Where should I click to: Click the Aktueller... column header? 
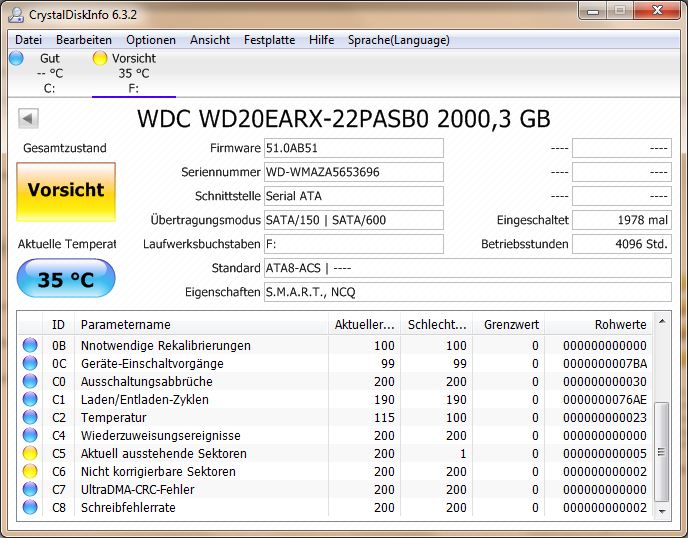tap(365, 324)
